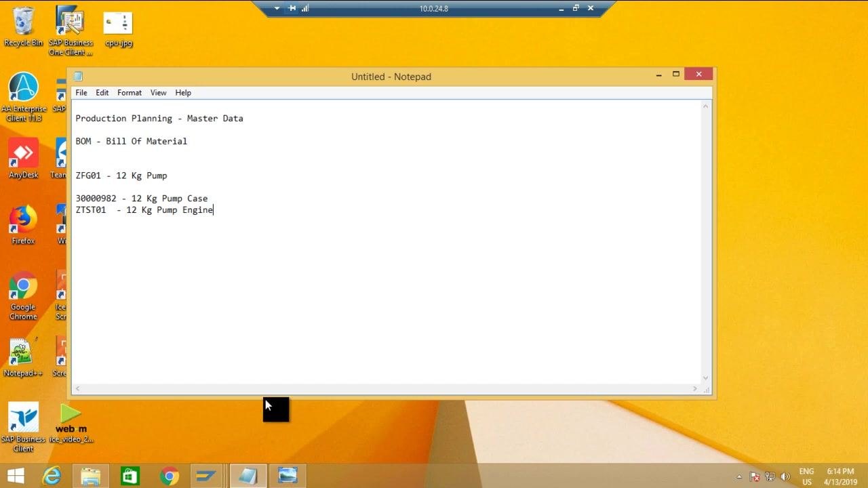Open Google Chrome desktop shortcut

(23, 296)
